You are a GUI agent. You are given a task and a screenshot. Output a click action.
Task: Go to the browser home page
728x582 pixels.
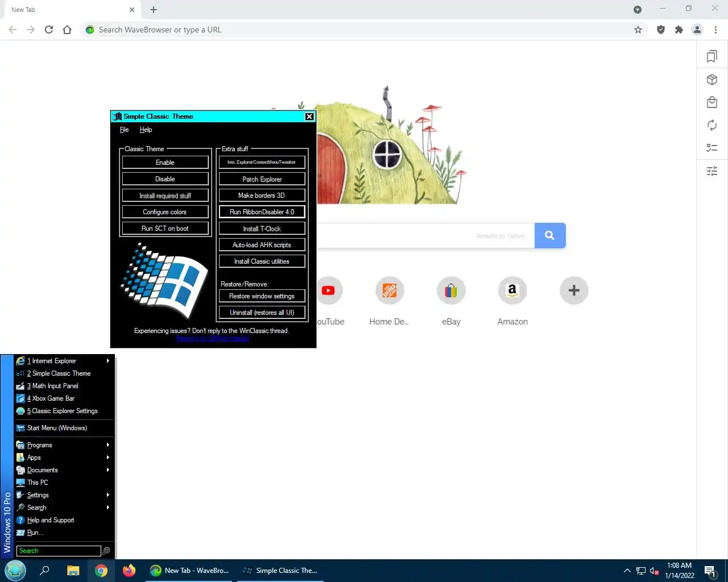(67, 30)
